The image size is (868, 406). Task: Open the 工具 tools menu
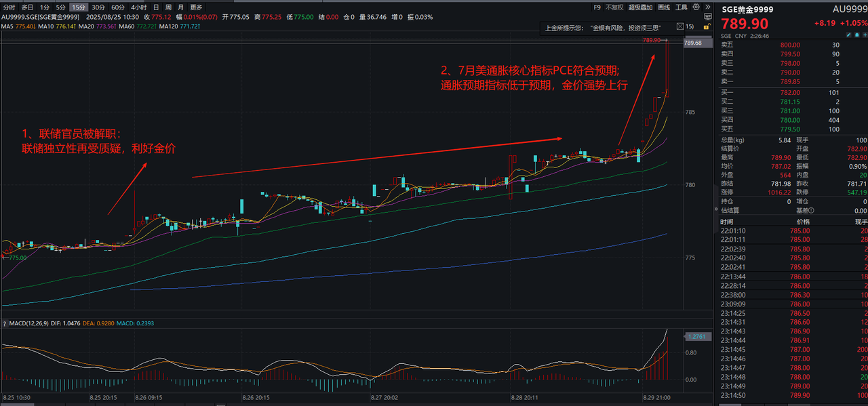(x=681, y=7)
